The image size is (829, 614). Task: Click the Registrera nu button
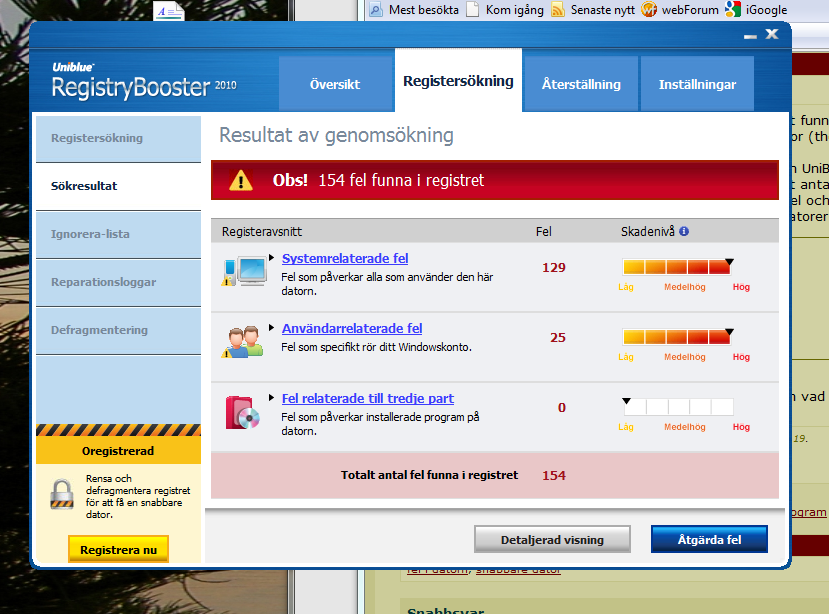tap(118, 549)
